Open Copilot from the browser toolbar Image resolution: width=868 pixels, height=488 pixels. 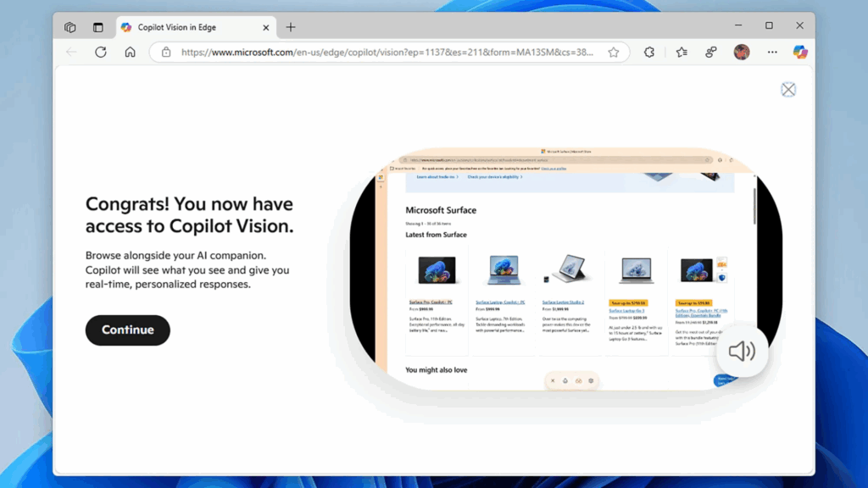click(x=799, y=52)
